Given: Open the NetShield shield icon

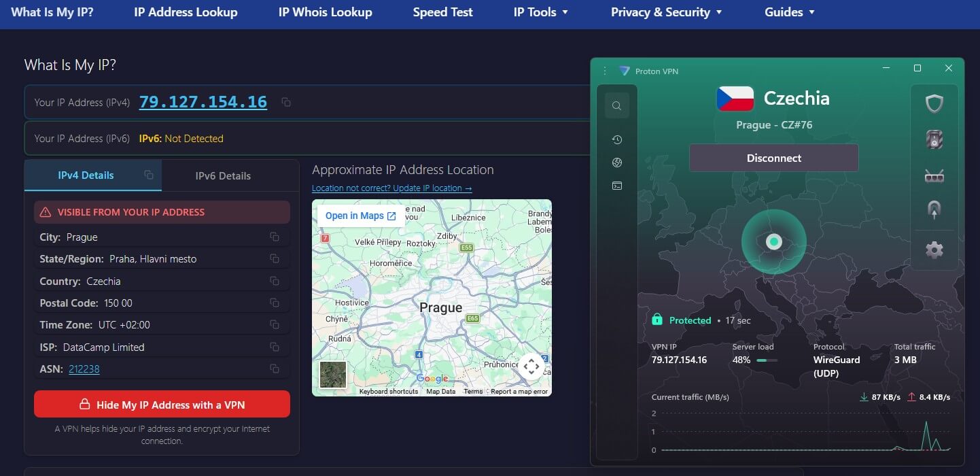Looking at the screenshot, I should (x=934, y=104).
